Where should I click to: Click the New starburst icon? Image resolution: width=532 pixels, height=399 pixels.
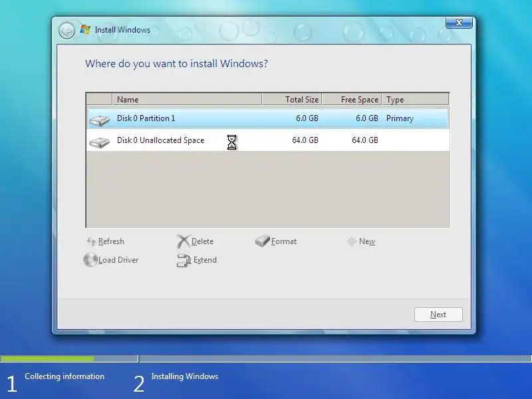click(352, 241)
